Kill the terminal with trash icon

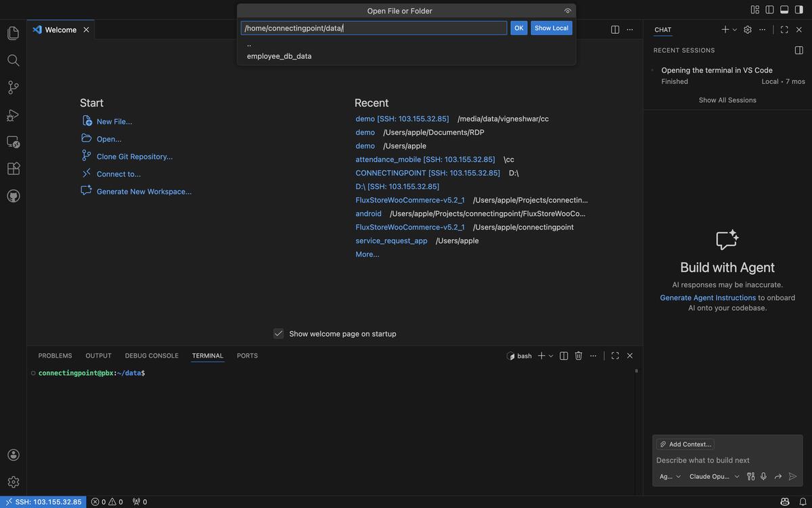(579, 356)
